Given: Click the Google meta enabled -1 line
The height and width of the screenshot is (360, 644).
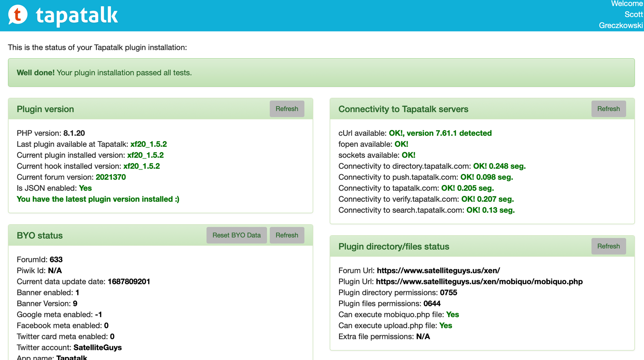Looking at the screenshot, I should coord(59,315).
